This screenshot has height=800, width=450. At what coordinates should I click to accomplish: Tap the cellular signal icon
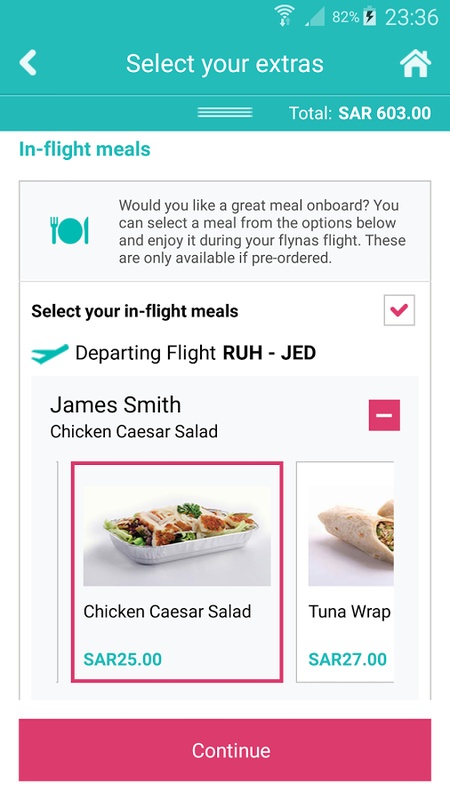coord(314,16)
